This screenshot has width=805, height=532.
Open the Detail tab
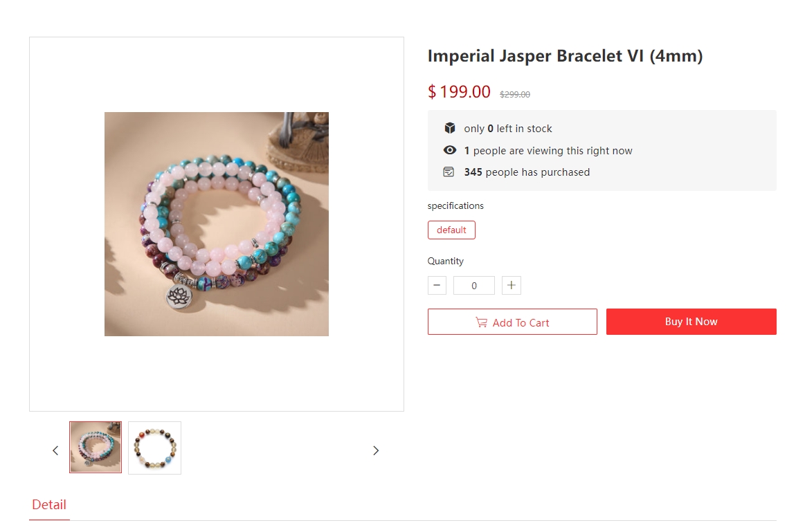coord(49,505)
